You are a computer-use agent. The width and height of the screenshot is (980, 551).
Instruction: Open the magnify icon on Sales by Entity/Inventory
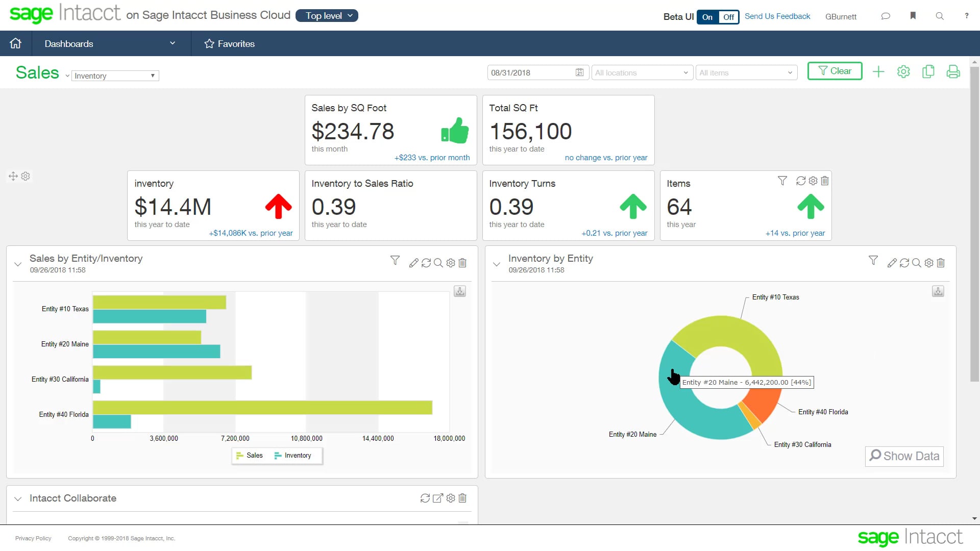click(438, 263)
